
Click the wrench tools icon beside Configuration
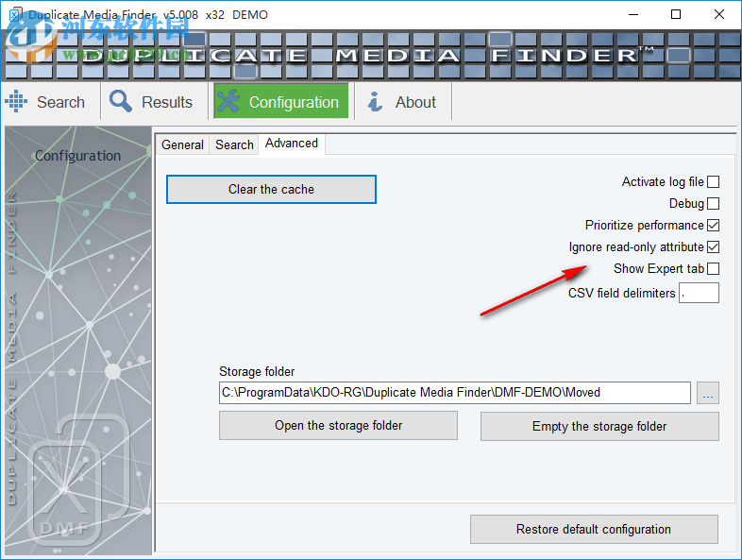tap(228, 101)
